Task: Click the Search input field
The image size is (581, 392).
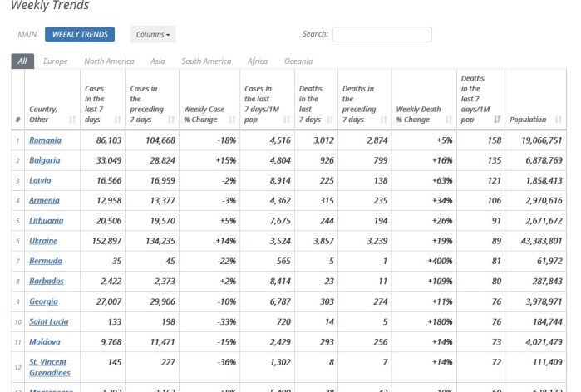Action: (382, 35)
